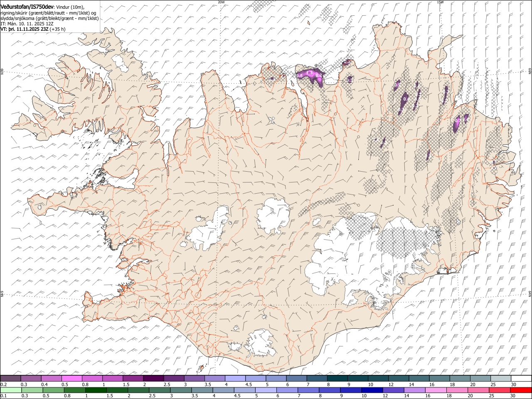
Task: Pick the lower legend swatch labeled 2
Action: [138, 390]
